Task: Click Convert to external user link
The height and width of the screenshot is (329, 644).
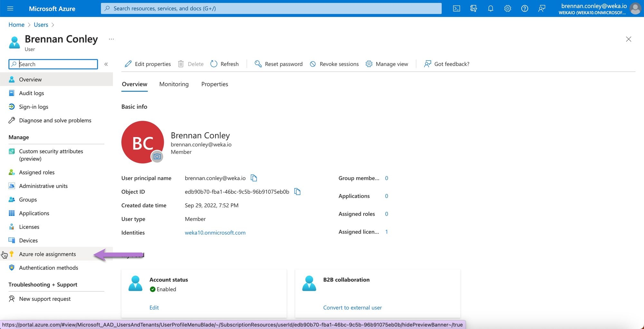Action: pos(352,308)
